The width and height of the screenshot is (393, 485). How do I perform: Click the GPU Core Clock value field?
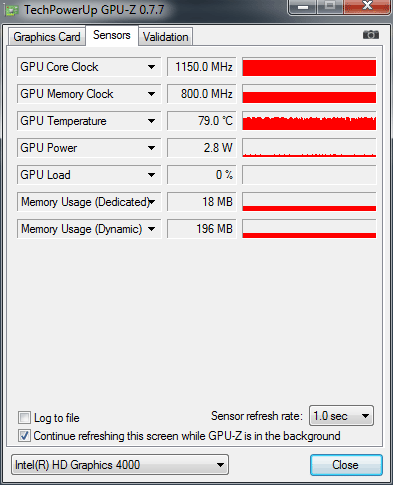pos(202,67)
